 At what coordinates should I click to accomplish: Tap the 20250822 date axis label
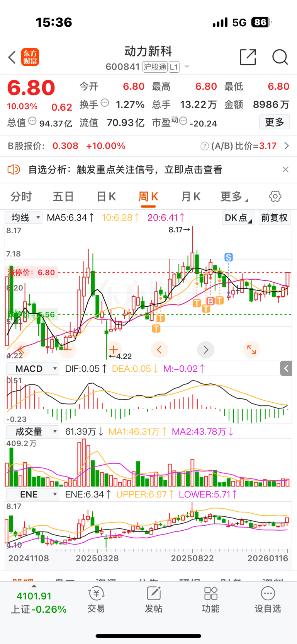pyautogui.click(x=192, y=558)
